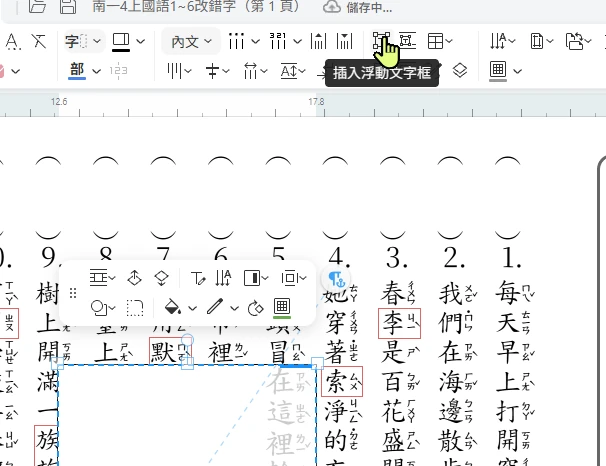Grab the floating toolbar drag handle
Image resolution: width=606 pixels, height=466 pixels.
click(73, 293)
